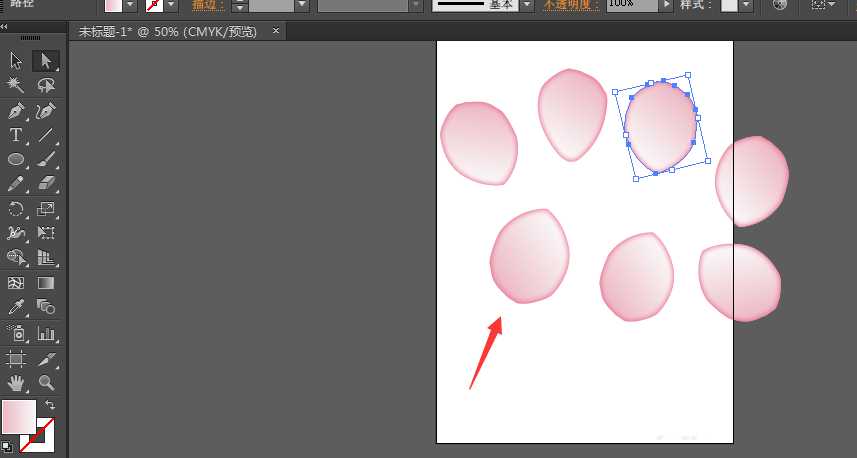Select the Perspective Grid tool
This screenshot has height=458, width=857.
coord(46,257)
